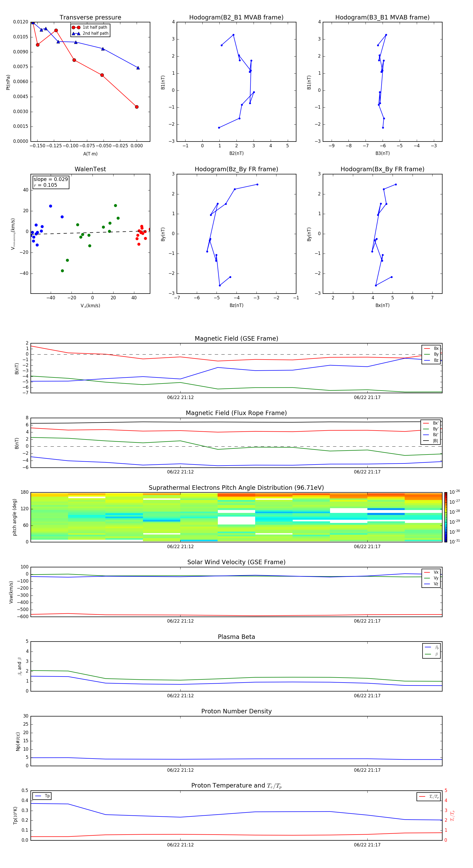Viewport: 473px width, 868px height.
Task: Click the pitch angle color bar
Action: pyautogui.click(x=446, y=517)
